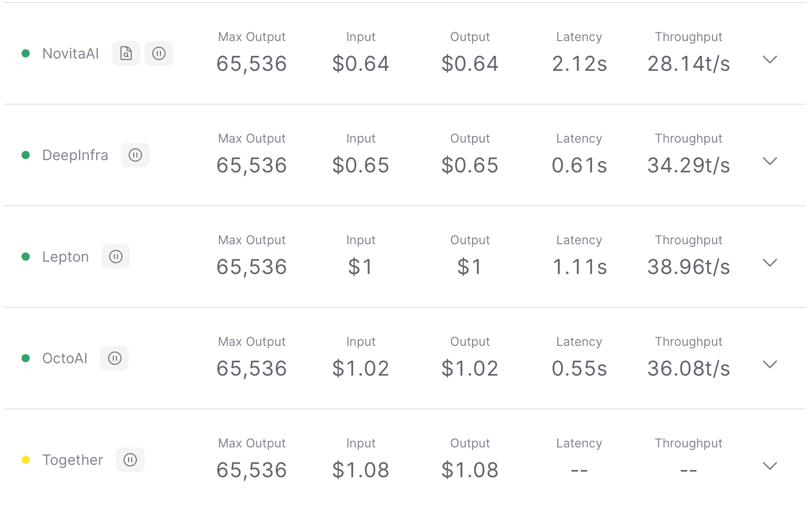This screenshot has height=508, width=812.
Task: Select the Lepton provider name
Action: click(x=66, y=257)
